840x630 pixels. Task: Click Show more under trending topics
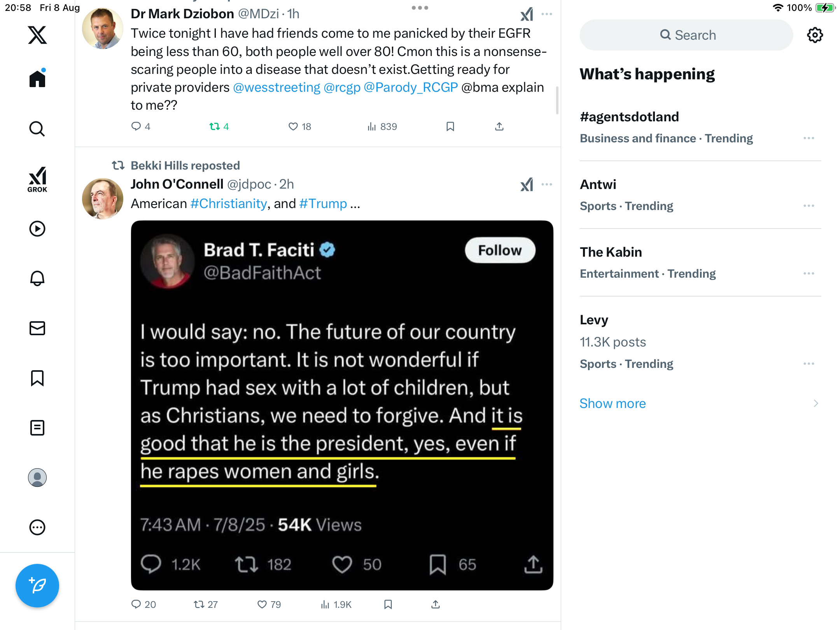coord(612,403)
